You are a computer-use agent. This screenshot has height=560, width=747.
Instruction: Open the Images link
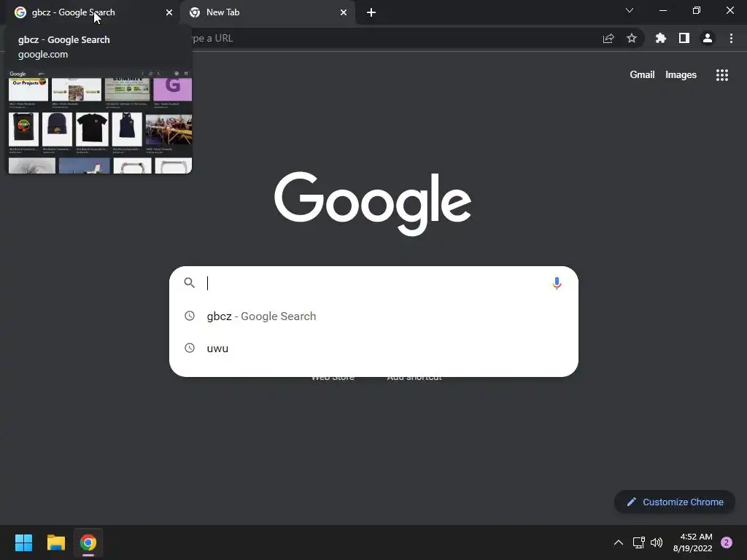point(681,75)
